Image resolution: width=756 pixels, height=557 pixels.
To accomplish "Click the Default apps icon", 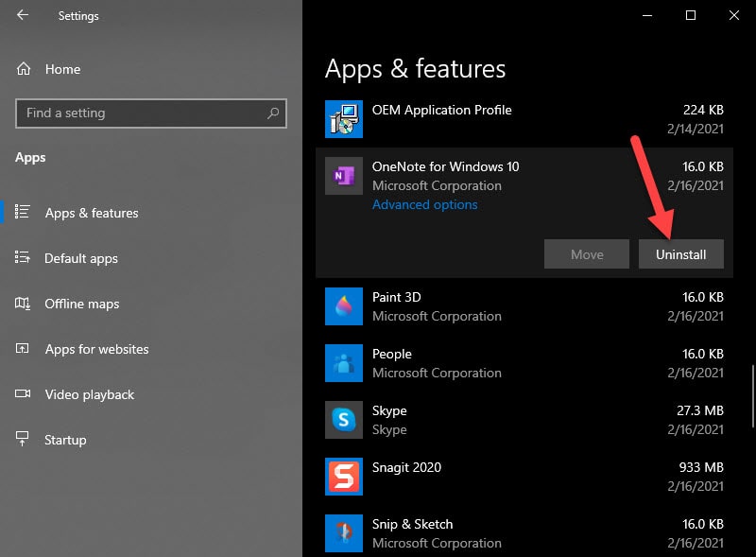I will tap(22, 257).
